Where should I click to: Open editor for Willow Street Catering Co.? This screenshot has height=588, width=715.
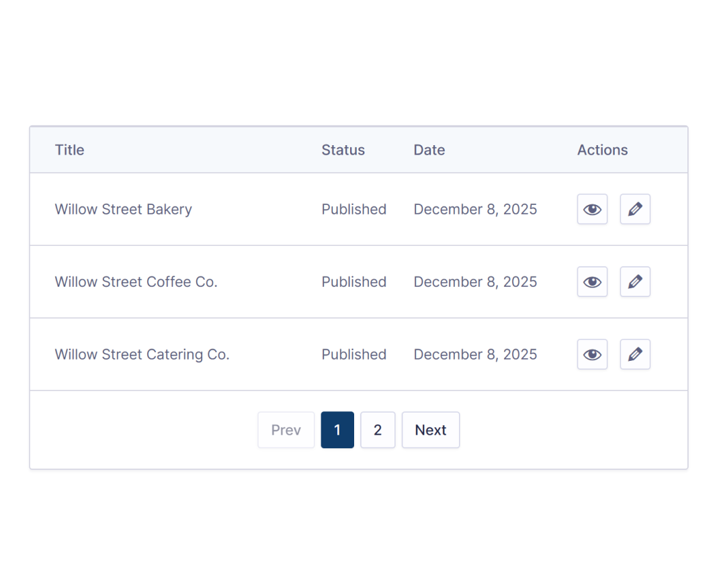click(635, 354)
